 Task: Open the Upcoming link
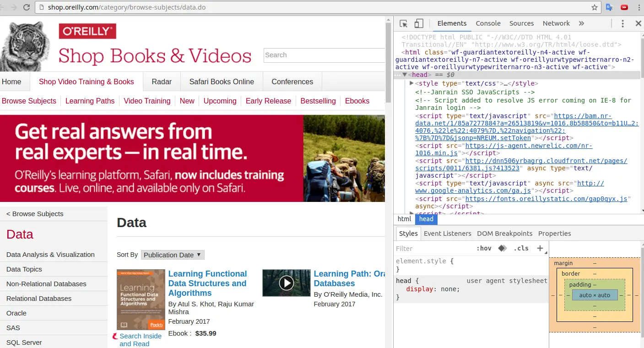click(220, 101)
